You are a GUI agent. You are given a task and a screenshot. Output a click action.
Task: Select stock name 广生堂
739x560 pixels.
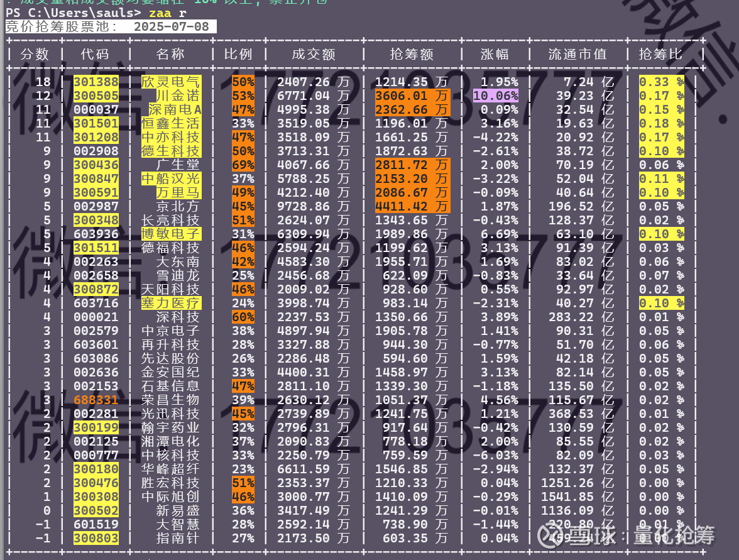(178, 165)
